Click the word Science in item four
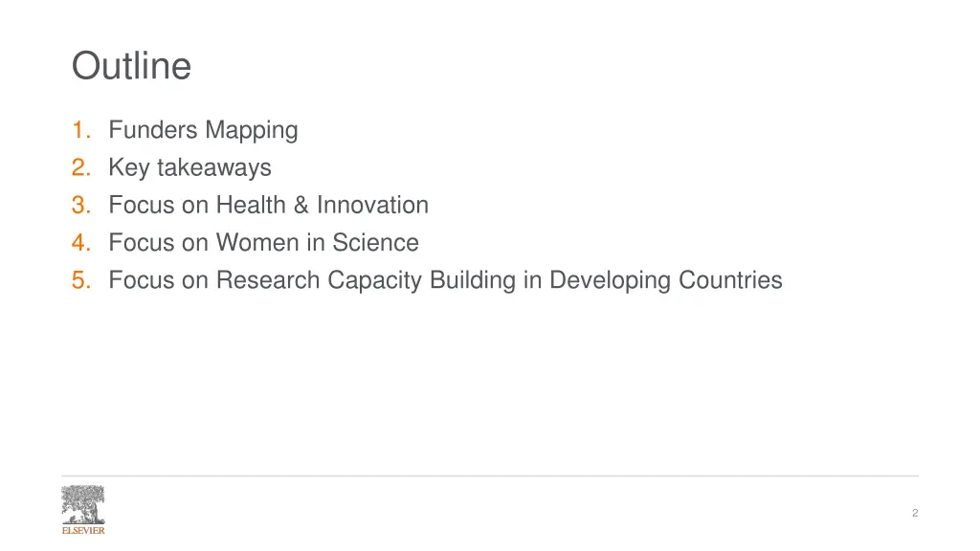The height and width of the screenshot is (551, 980). tap(375, 242)
